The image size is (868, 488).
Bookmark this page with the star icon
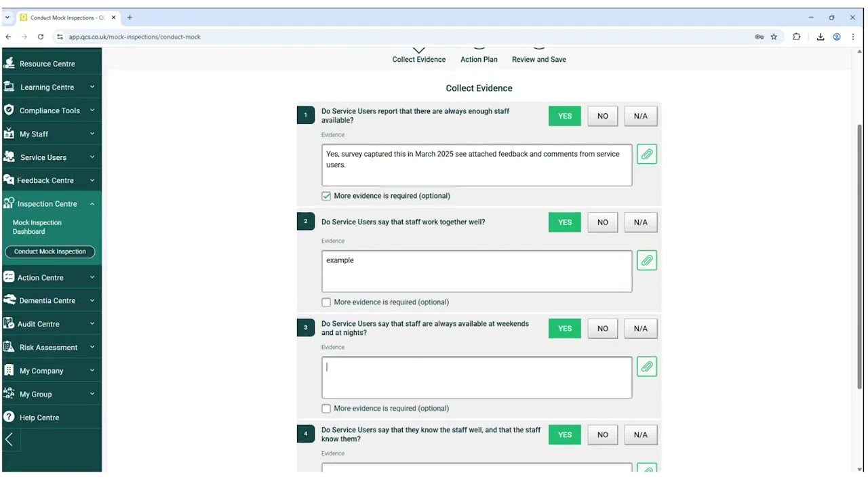point(774,37)
